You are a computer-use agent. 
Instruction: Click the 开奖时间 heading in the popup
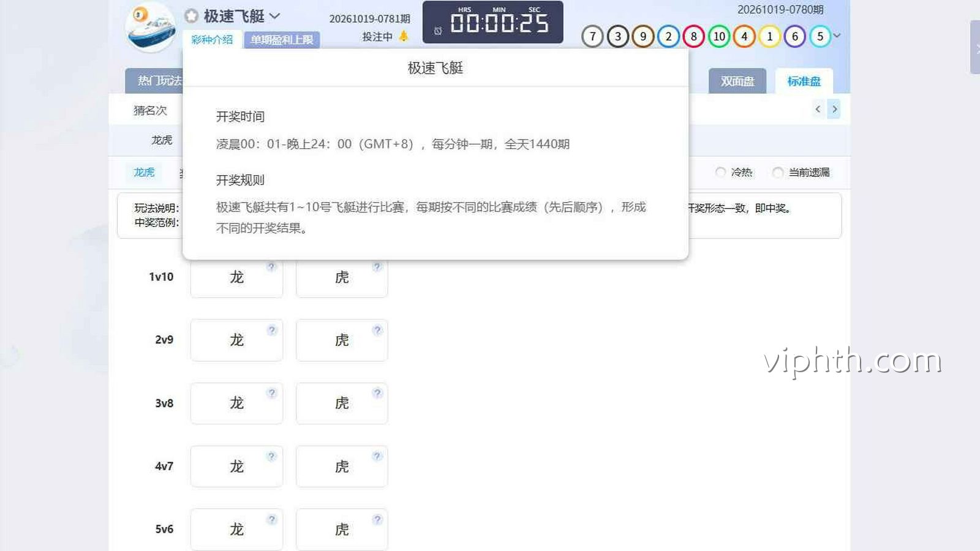coord(240,116)
